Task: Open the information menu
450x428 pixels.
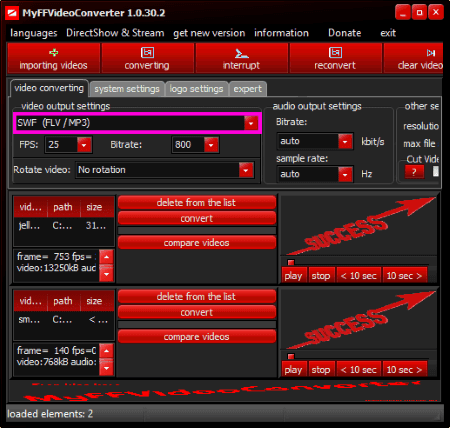Action: point(281,33)
